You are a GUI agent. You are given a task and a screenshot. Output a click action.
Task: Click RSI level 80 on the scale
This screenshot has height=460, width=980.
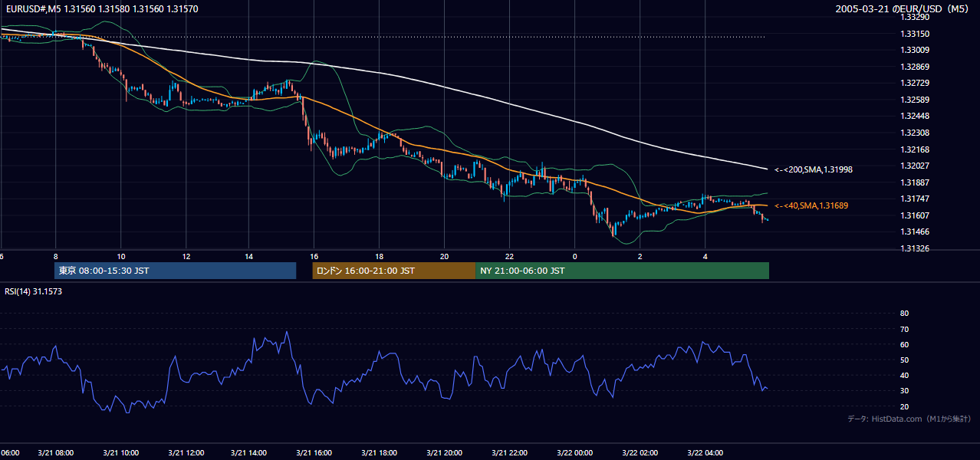pos(904,314)
